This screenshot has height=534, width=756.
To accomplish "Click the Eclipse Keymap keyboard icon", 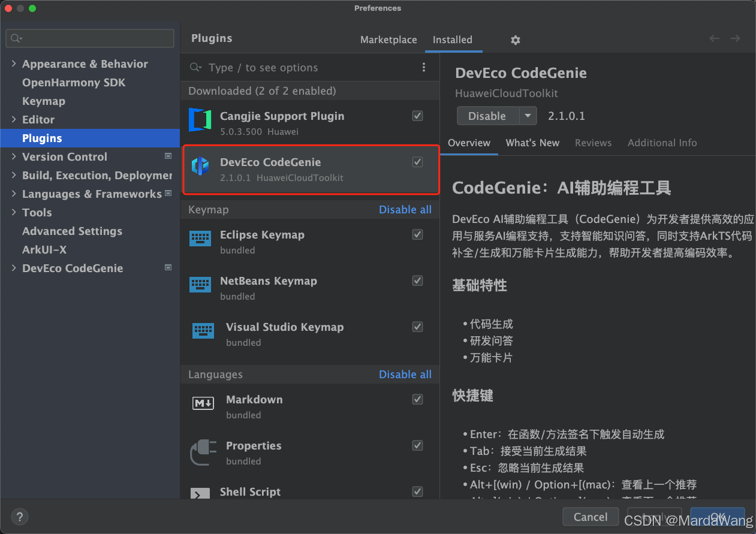I will (x=200, y=239).
